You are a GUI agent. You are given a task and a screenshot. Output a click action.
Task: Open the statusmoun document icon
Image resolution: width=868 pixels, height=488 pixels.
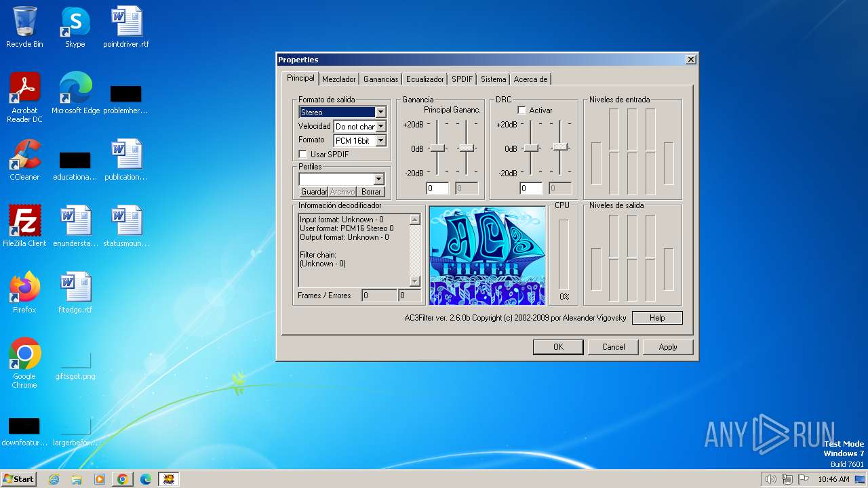(126, 226)
